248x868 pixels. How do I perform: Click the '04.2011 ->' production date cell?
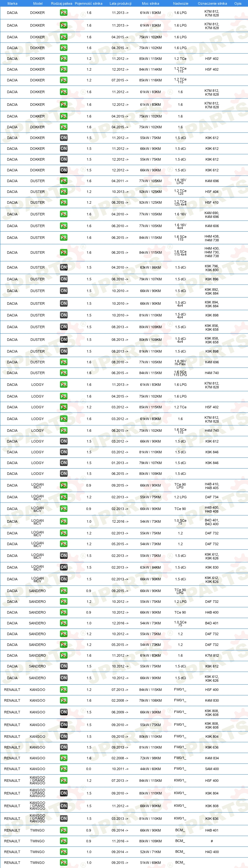[x=120, y=181]
